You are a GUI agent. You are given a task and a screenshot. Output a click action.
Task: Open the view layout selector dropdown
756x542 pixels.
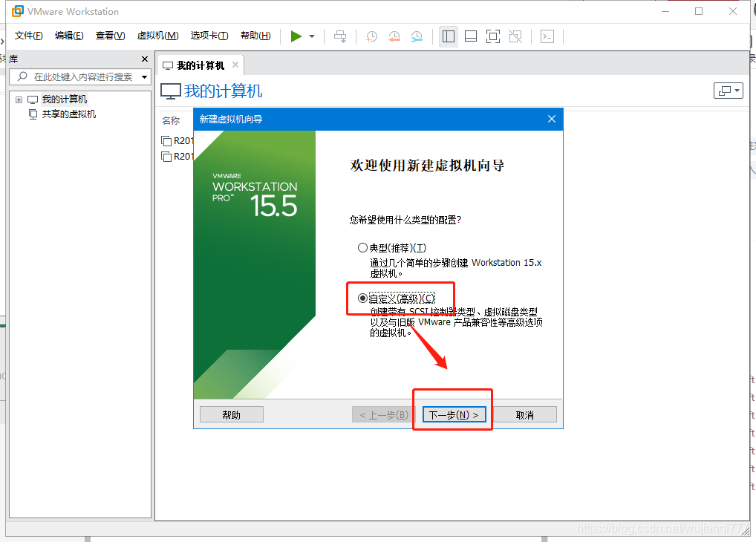tap(729, 90)
